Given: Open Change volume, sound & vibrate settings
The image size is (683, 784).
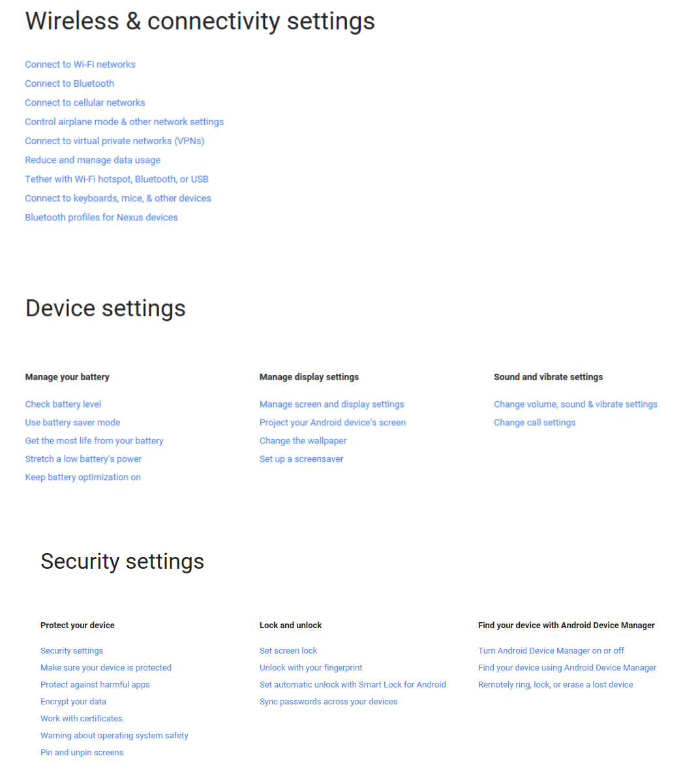Looking at the screenshot, I should pyautogui.click(x=575, y=404).
